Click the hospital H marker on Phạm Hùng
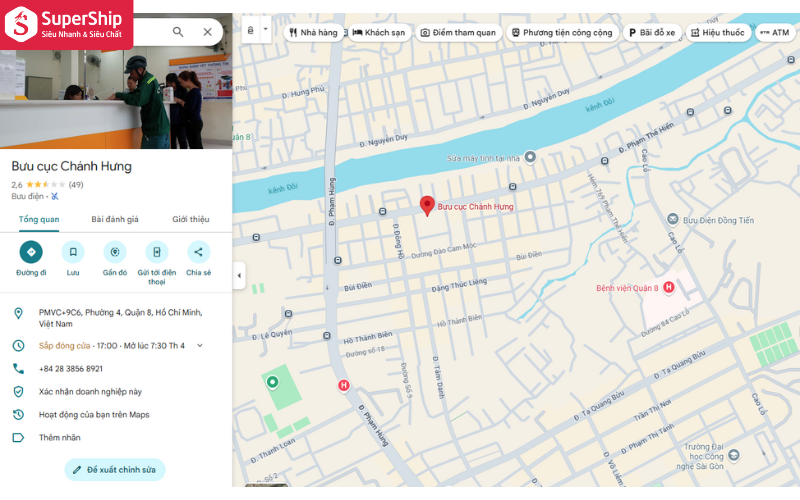800x500 pixels. (344, 385)
